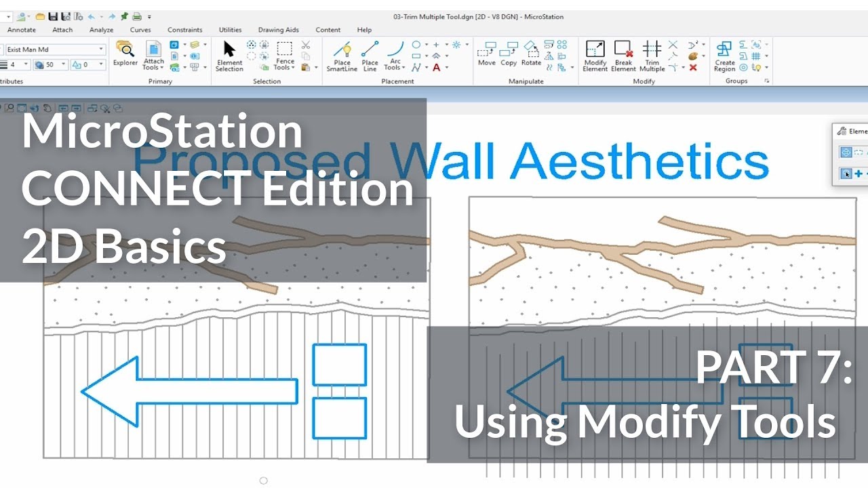
Task: Click the paint palette icon in Modify
Action: tap(693, 56)
